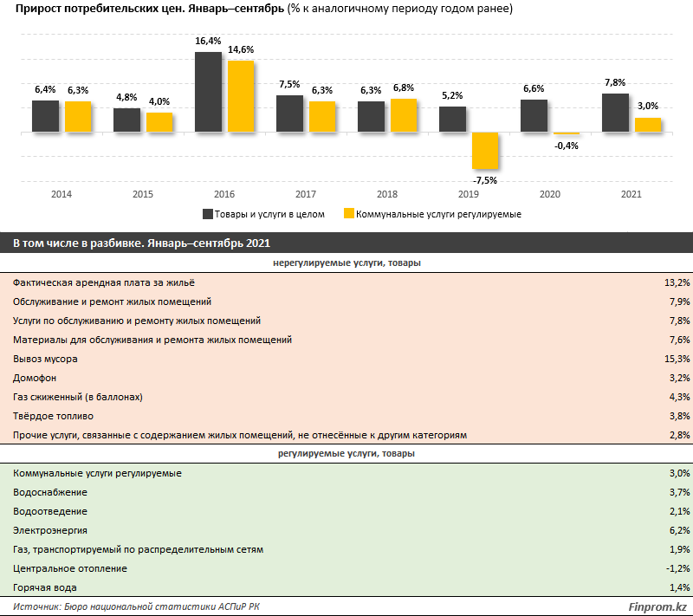The image size is (693, 616).
Task: Select the Вывоз мусора row
Action: pyautogui.click(x=346, y=359)
